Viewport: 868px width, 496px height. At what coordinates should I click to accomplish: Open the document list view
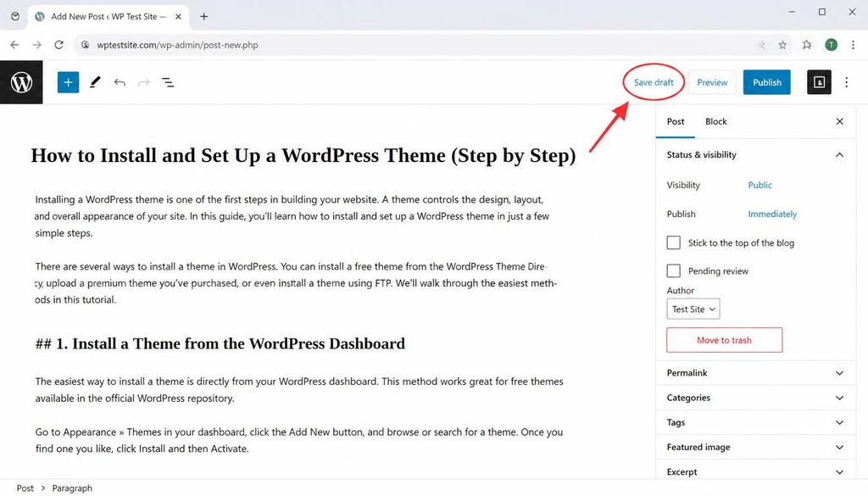pyautogui.click(x=168, y=82)
